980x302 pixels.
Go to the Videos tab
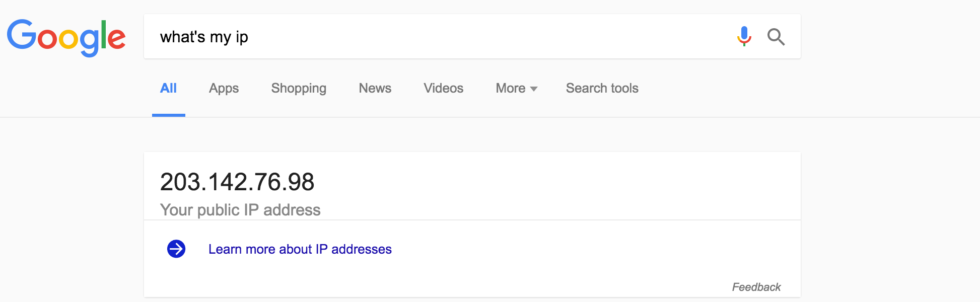click(x=443, y=88)
